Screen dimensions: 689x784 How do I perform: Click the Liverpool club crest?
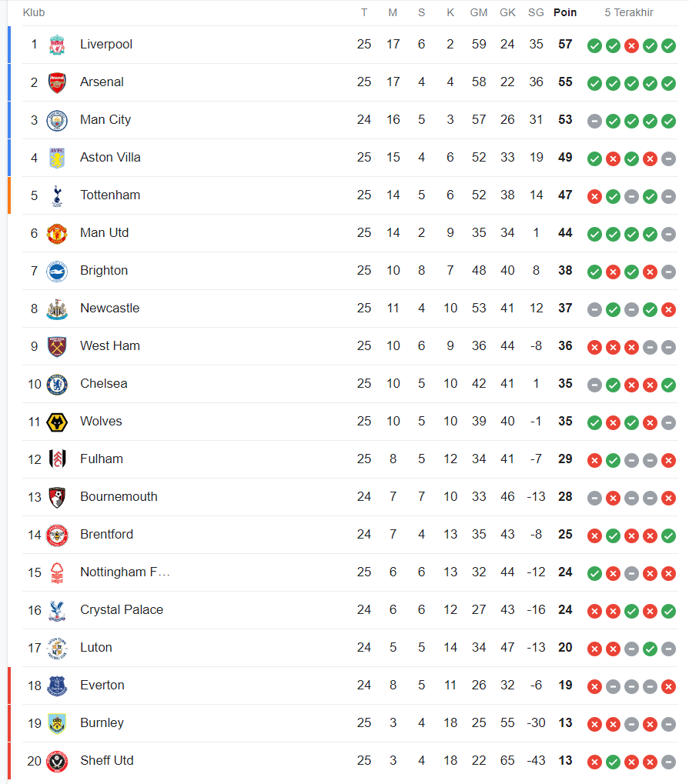click(57, 45)
